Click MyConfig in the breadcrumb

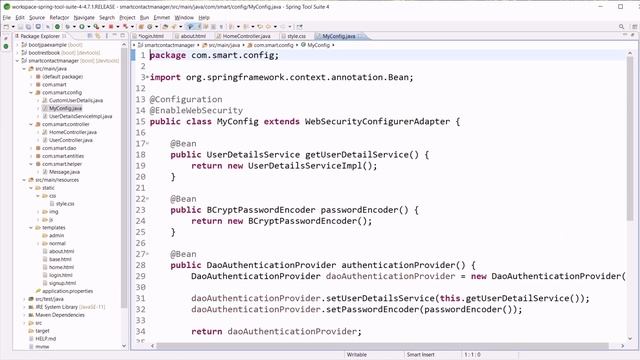point(318,45)
